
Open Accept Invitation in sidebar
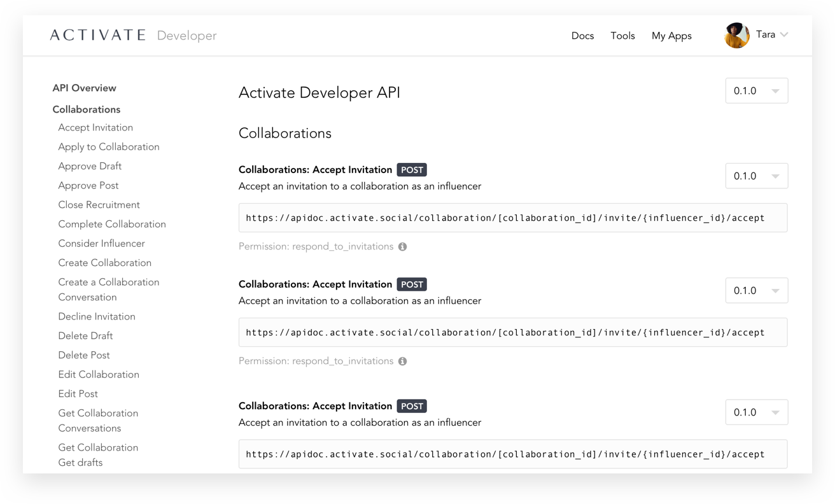[x=95, y=127]
